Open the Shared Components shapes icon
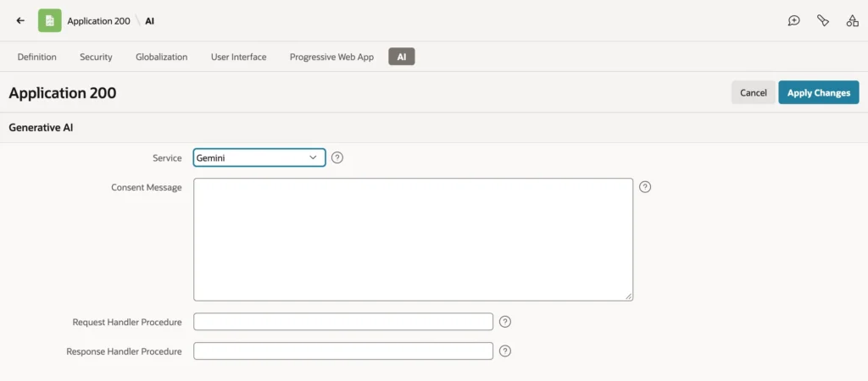868x381 pixels. [853, 21]
